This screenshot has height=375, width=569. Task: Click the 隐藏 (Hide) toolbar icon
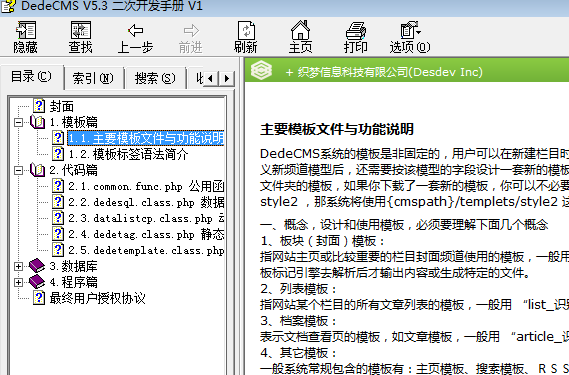click(x=25, y=30)
